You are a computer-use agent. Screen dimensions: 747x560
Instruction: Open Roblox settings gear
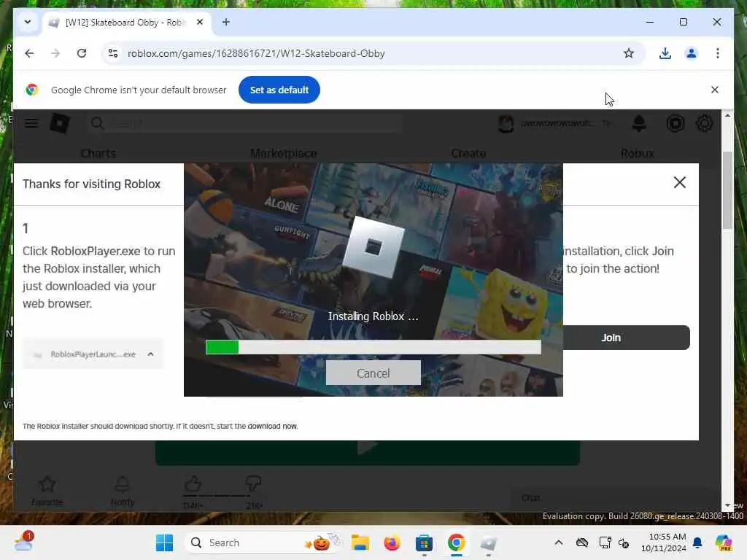(x=705, y=123)
